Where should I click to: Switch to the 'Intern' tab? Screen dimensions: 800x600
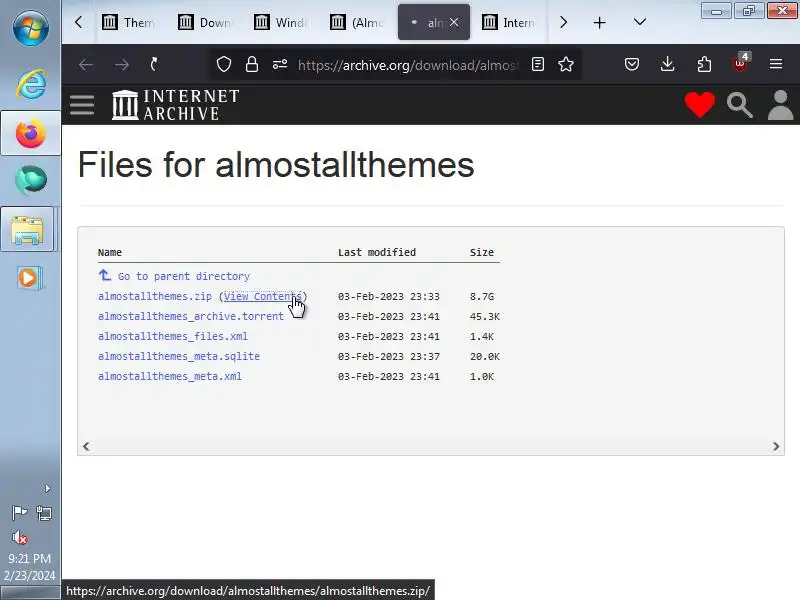click(x=509, y=22)
